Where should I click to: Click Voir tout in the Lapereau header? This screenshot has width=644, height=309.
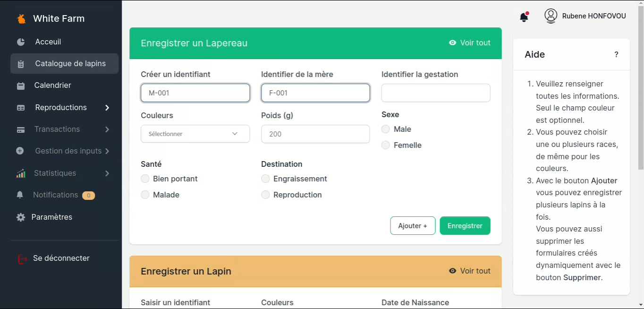click(x=470, y=43)
